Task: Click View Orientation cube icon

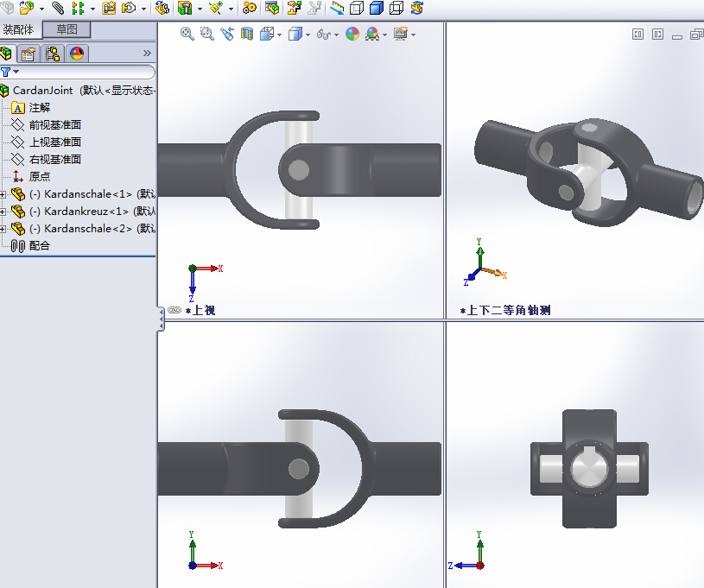Action: [x=267, y=34]
